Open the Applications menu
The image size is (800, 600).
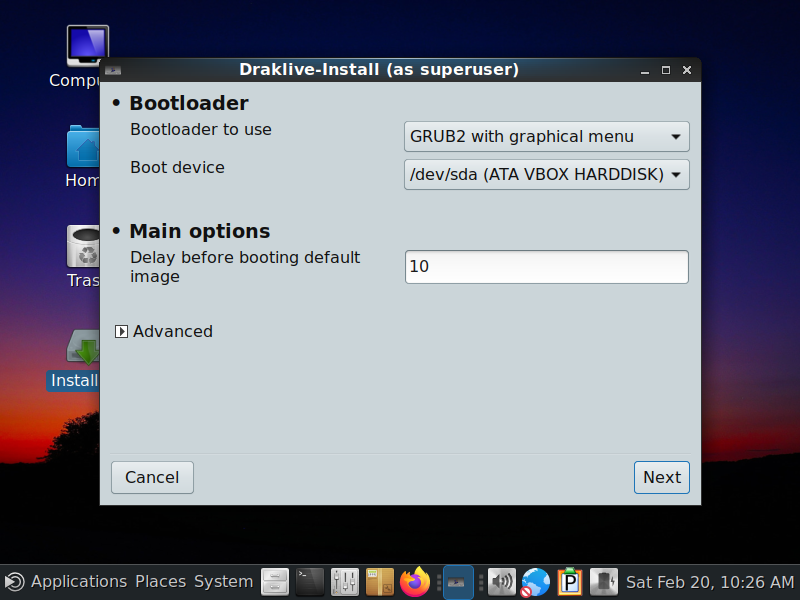(x=79, y=582)
